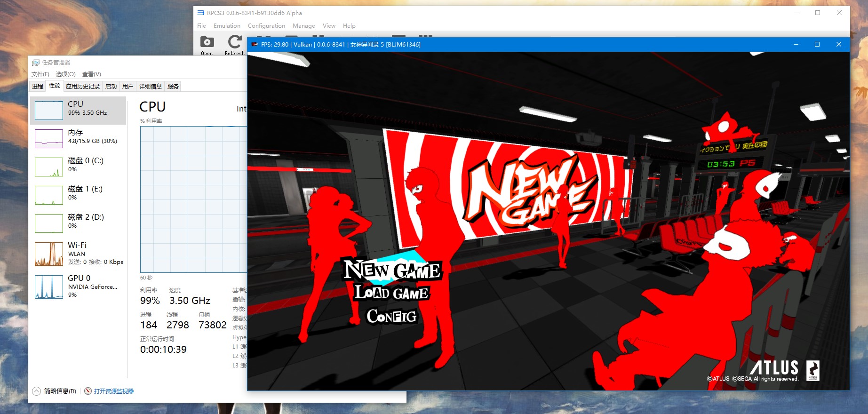Viewport: 868px width, 414px height.
Task: Click the game window's title bar icon
Action: [x=255, y=44]
